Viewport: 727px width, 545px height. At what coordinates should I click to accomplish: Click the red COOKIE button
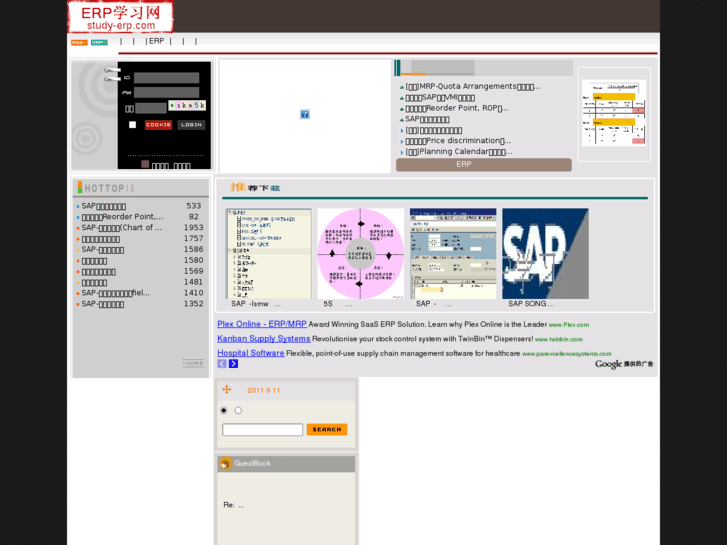coord(159,125)
